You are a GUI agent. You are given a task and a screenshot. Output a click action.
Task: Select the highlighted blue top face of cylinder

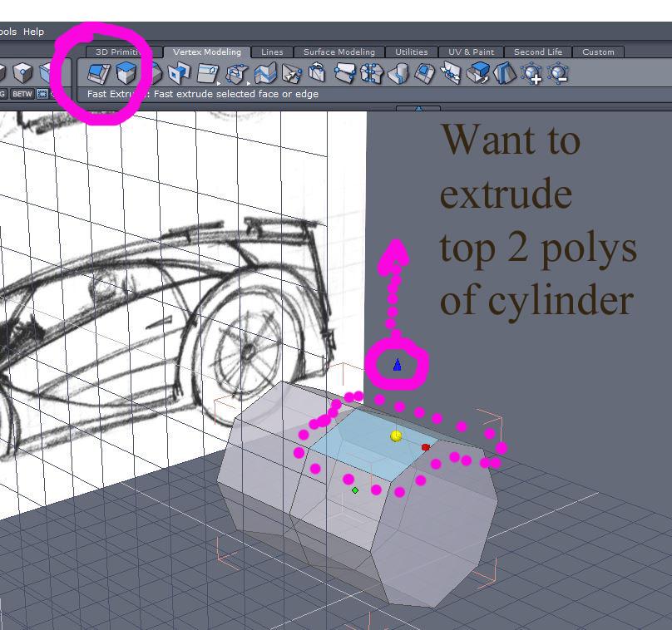click(373, 445)
